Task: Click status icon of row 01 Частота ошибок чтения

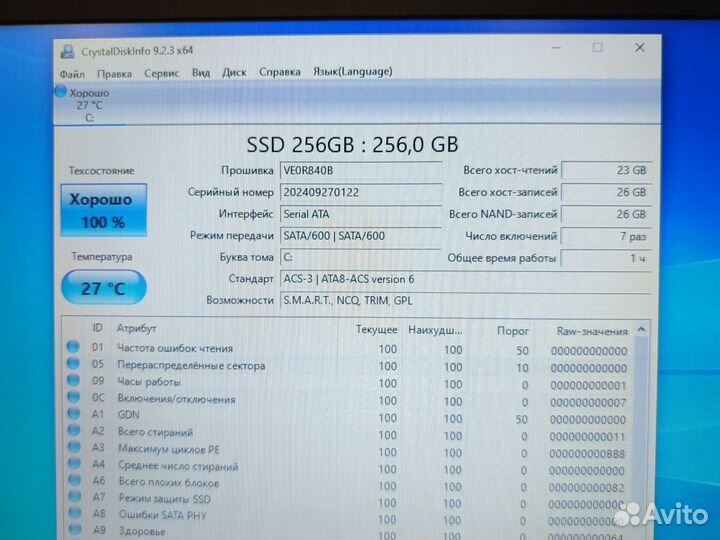Action: 73,347
